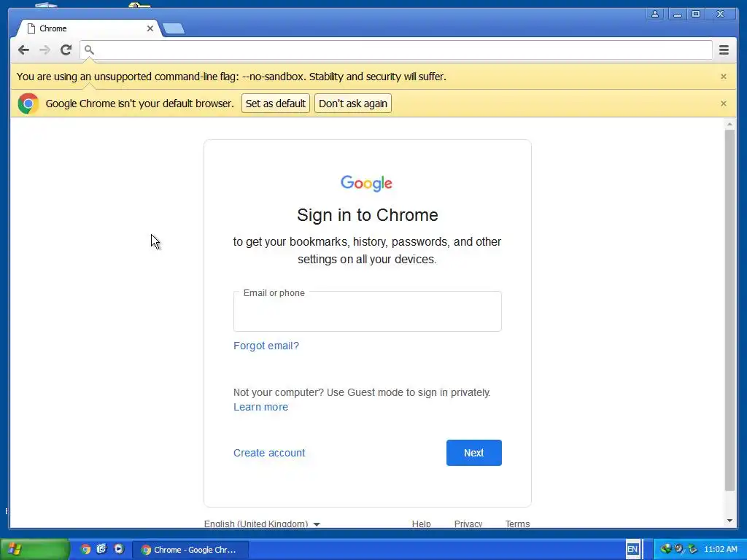Click the Set as default button
747x560 pixels.
coord(275,104)
